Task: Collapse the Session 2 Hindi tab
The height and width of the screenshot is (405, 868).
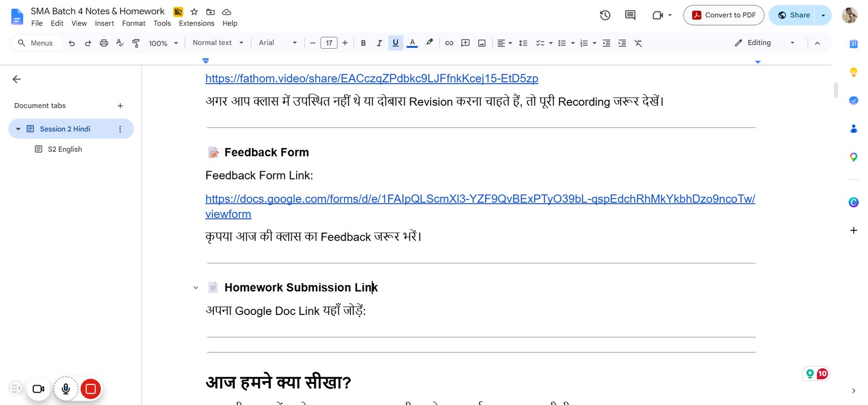Action: [18, 129]
